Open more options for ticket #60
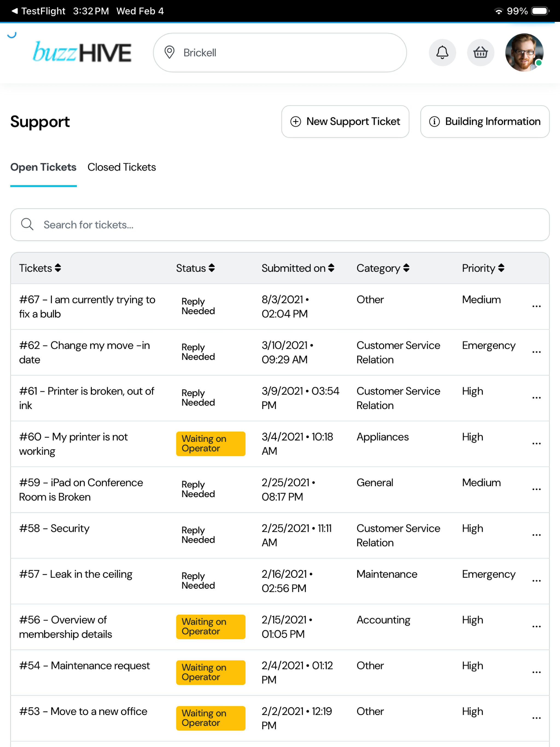Viewport: 560px width, 747px height. (536, 443)
